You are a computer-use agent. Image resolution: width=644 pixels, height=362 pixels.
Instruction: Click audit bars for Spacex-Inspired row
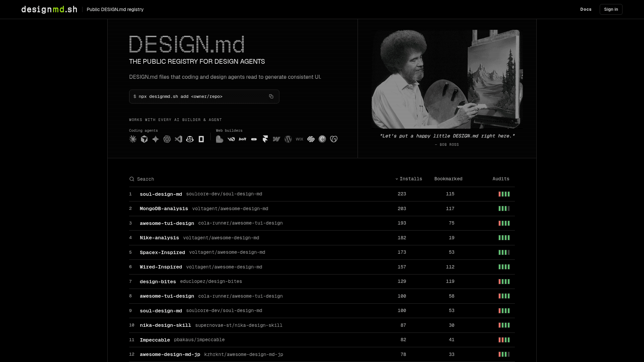(x=504, y=252)
